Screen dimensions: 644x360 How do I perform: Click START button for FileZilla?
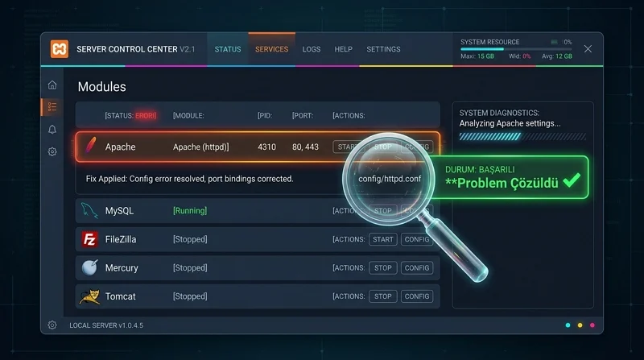tap(383, 239)
